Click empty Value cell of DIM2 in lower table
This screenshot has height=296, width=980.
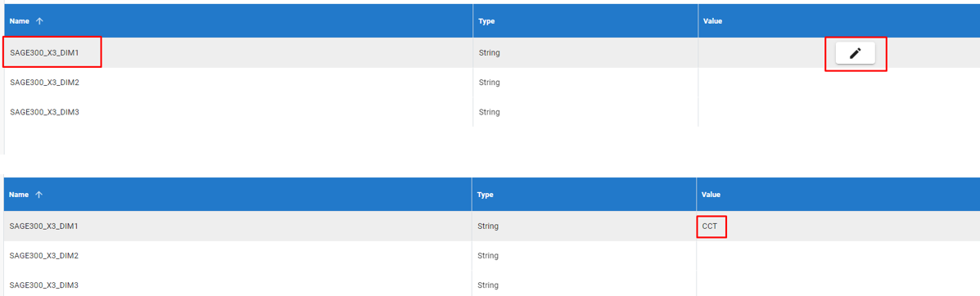838,255
